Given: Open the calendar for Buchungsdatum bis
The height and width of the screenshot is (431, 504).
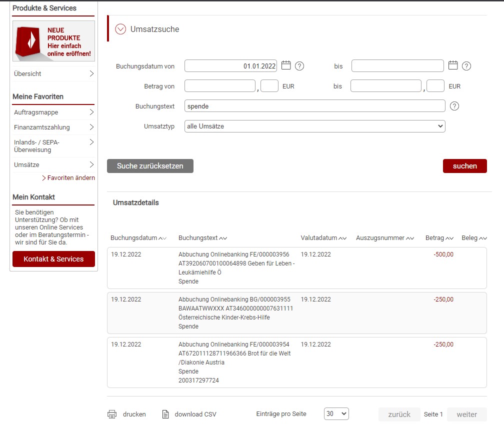Looking at the screenshot, I should (x=453, y=65).
